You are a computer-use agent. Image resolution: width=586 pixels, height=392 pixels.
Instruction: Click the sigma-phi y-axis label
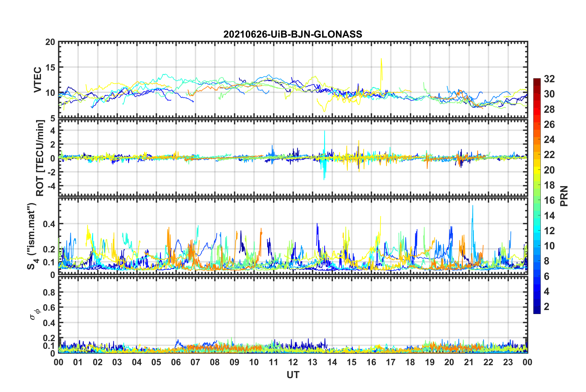pos(35,314)
